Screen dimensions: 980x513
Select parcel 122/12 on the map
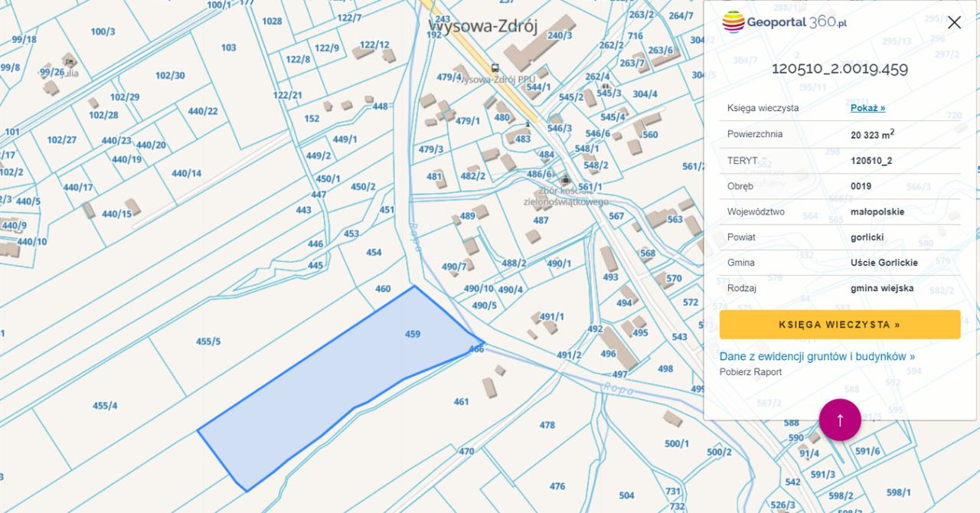(x=374, y=44)
